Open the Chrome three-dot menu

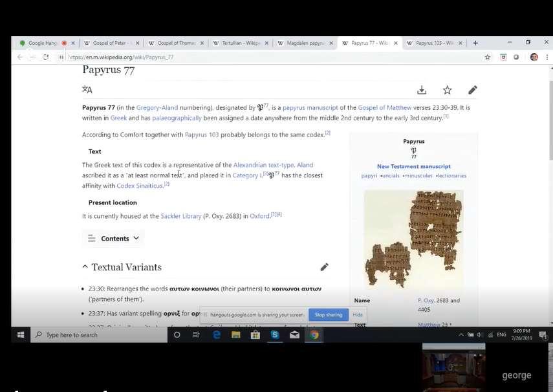(547, 57)
